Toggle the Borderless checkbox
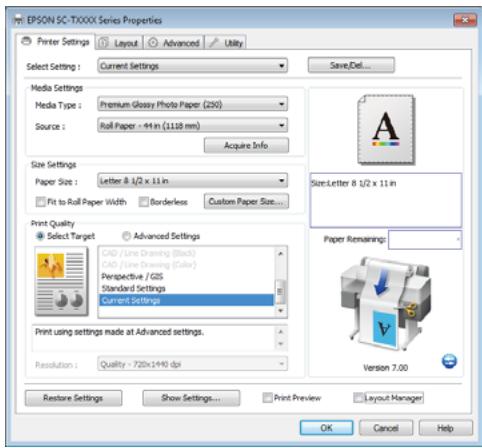482x448 pixels. tap(144, 202)
